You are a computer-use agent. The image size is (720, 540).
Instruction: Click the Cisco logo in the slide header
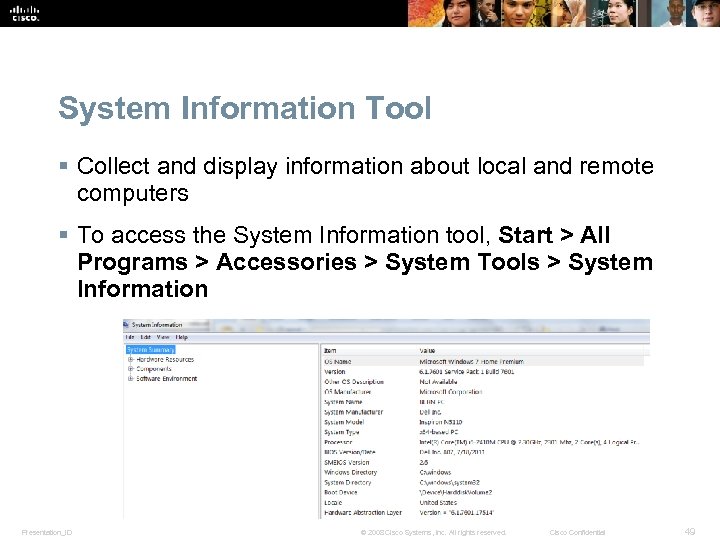pos(25,13)
